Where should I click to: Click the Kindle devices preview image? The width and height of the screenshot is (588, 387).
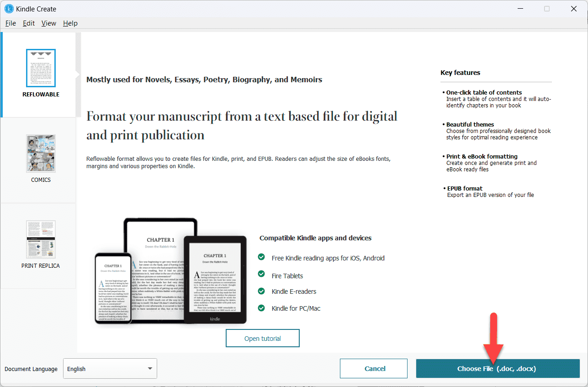pos(170,271)
